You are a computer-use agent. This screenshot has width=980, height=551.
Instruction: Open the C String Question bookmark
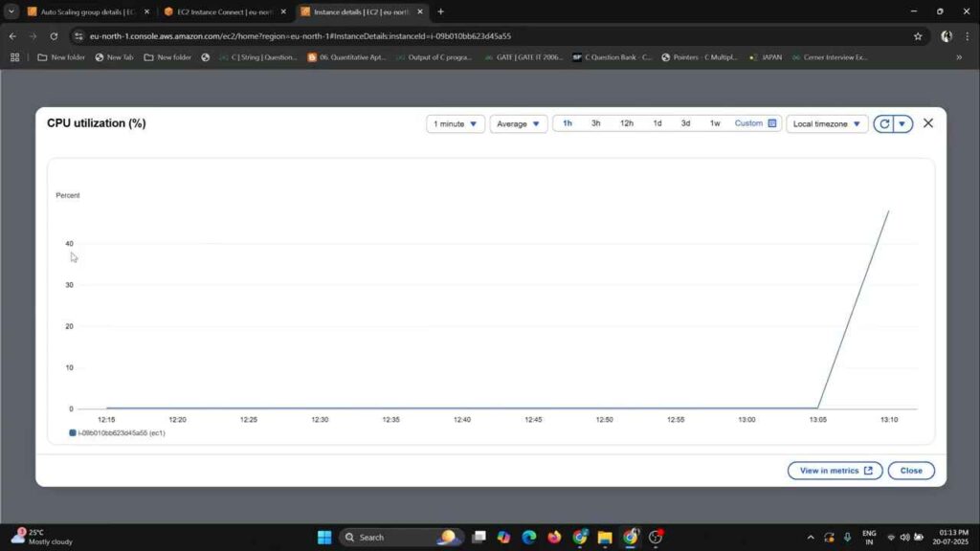pos(257,57)
